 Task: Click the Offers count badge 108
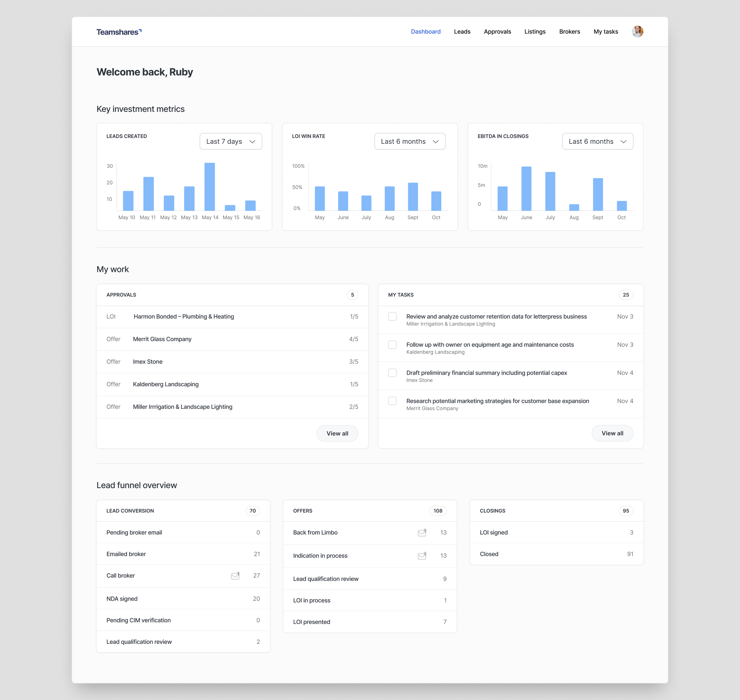pos(437,511)
